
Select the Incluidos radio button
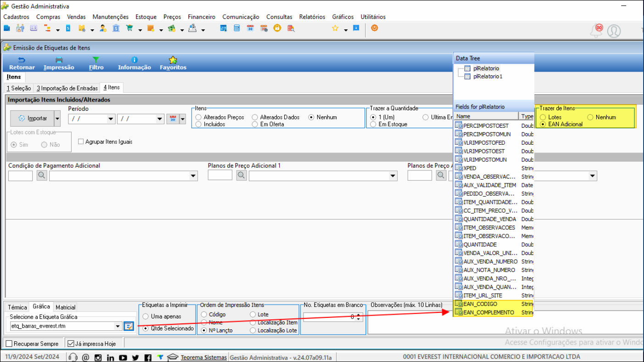point(198,124)
